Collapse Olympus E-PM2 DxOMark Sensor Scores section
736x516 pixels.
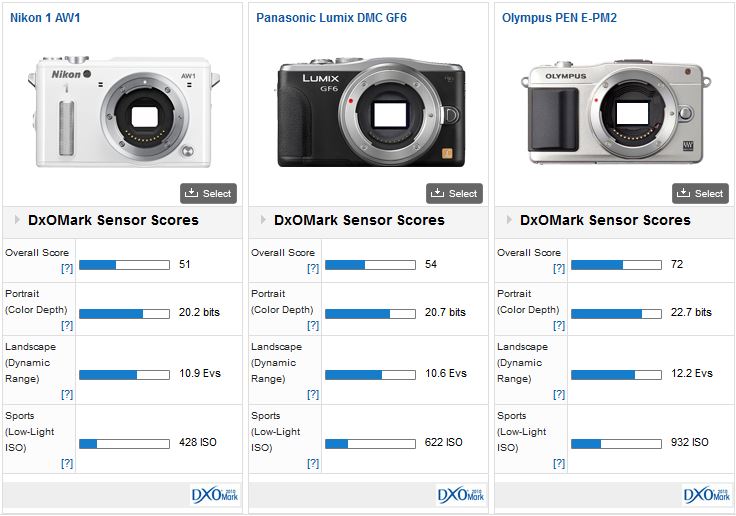[509, 219]
